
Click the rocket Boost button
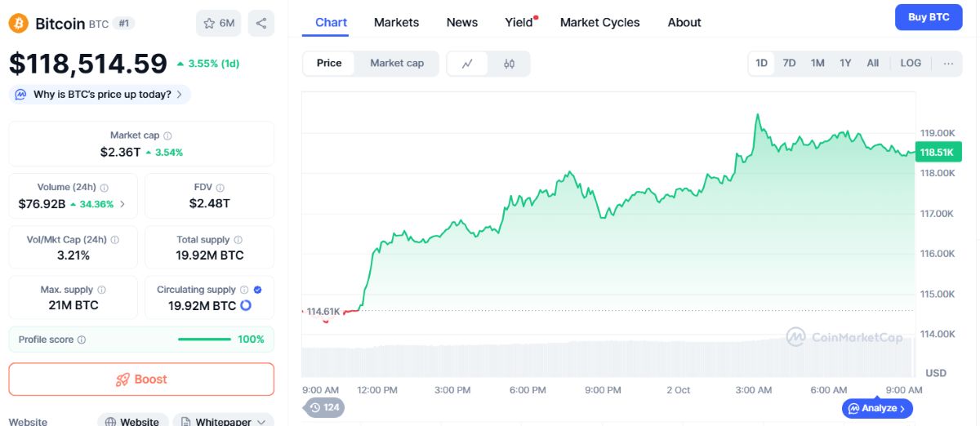pyautogui.click(x=141, y=379)
